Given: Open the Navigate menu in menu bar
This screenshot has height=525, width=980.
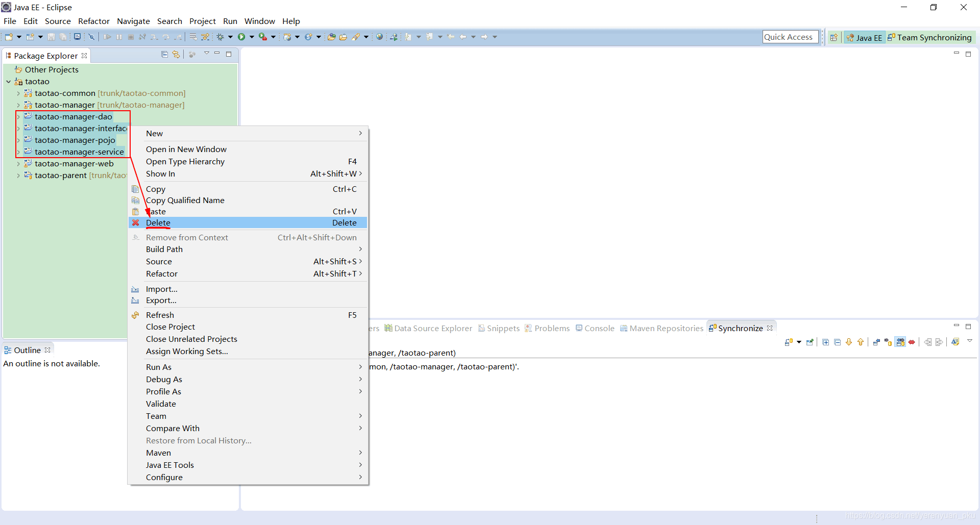Looking at the screenshot, I should point(133,21).
